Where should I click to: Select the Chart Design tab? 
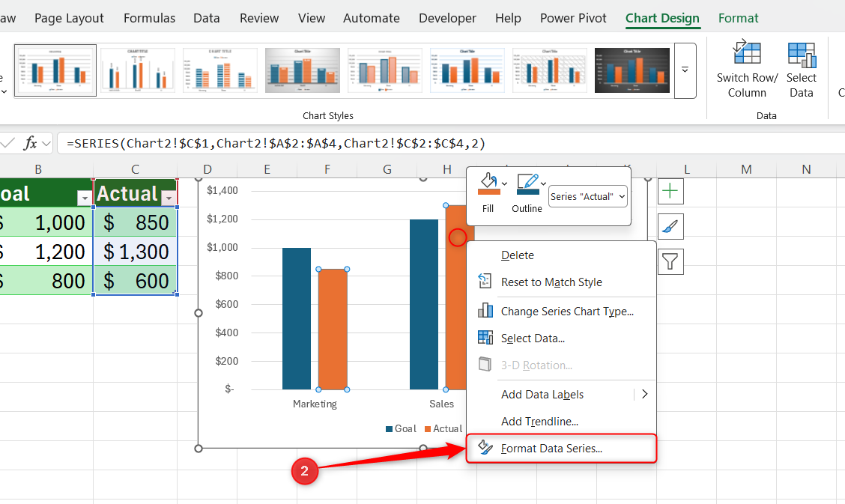pyautogui.click(x=662, y=18)
